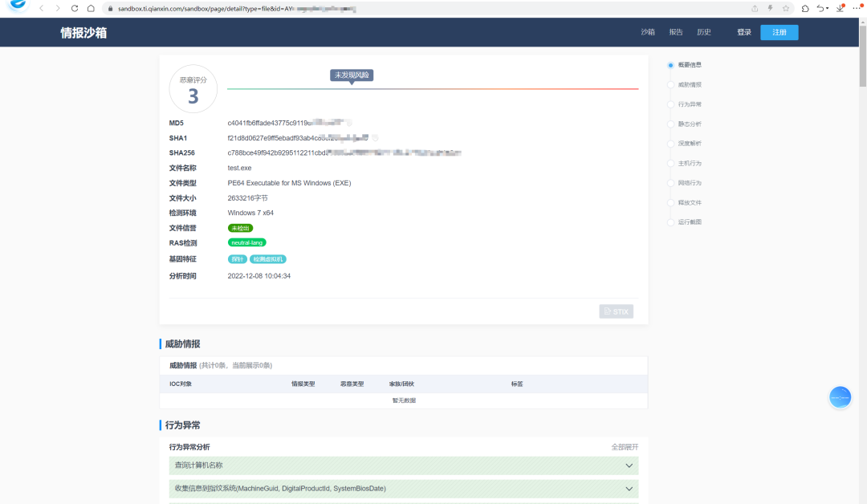Click the SHA256 hash value
Viewport: 867px width, 504px height.
pyautogui.click(x=344, y=153)
